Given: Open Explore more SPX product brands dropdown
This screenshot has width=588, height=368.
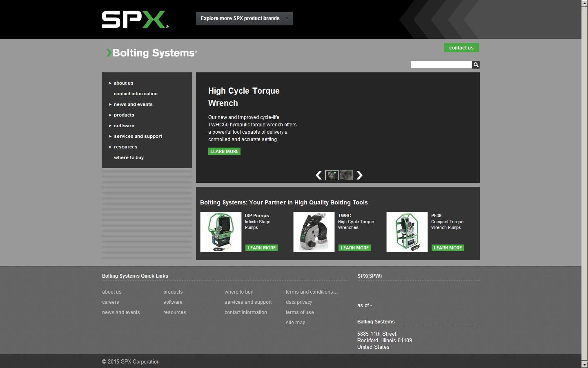Looking at the screenshot, I should click(x=244, y=18).
